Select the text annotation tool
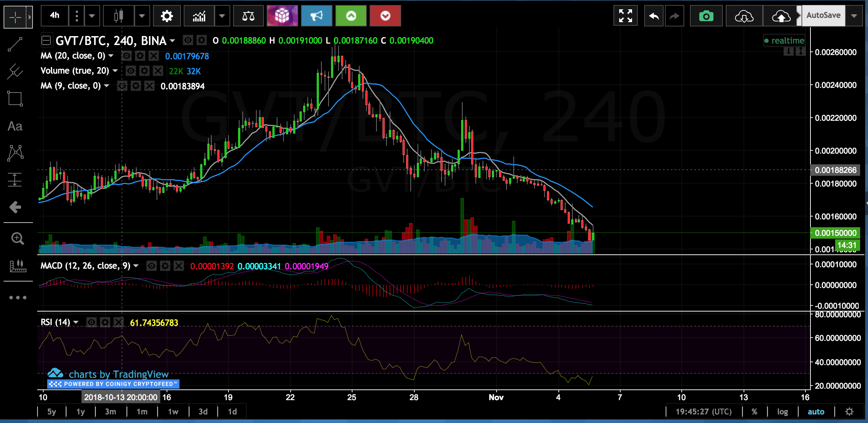The width and height of the screenshot is (868, 423). pos(15,126)
